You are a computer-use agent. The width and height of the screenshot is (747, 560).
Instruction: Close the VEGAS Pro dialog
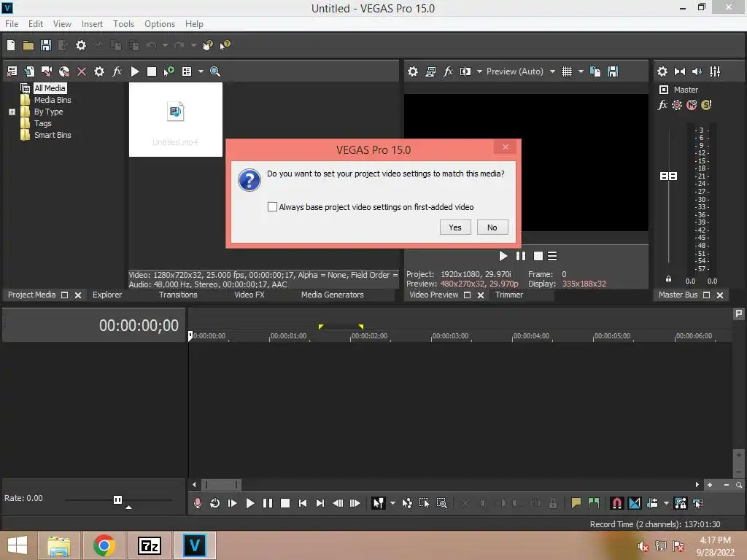pos(506,147)
